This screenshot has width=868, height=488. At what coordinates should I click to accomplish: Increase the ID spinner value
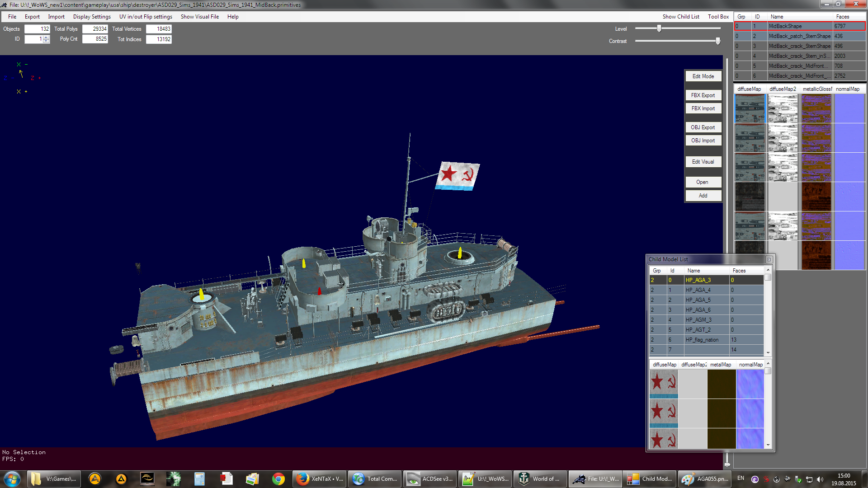pos(46,37)
